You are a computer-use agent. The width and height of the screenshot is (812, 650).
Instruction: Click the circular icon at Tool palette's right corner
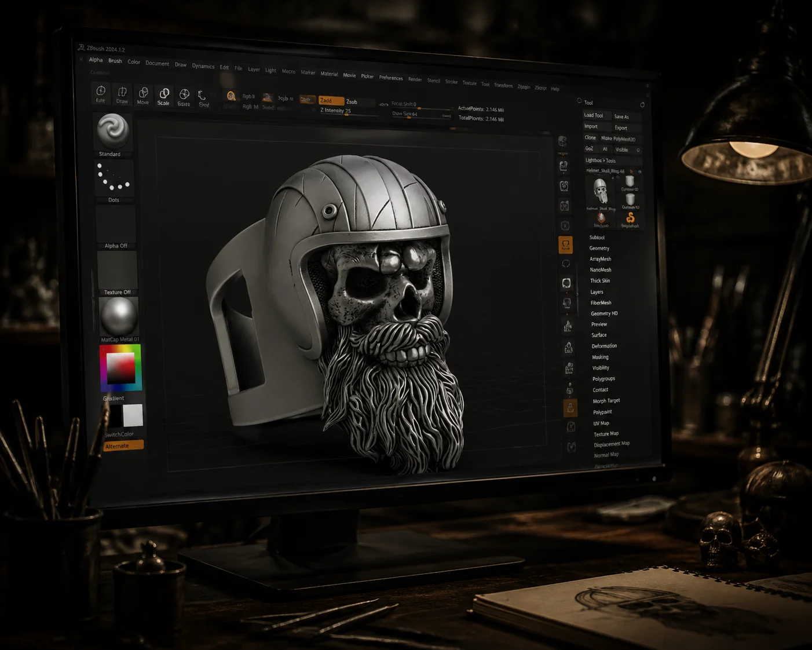point(642,105)
